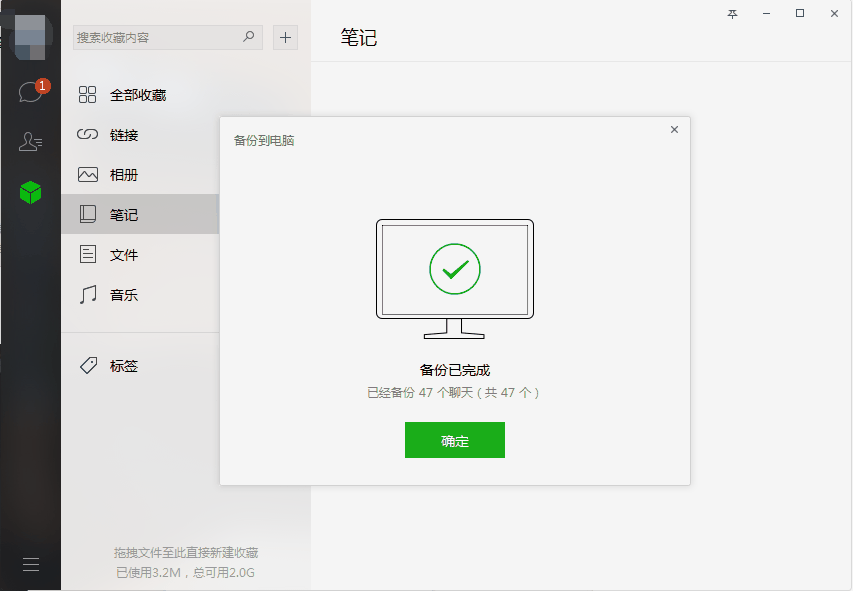Screen dimensions: 854x591
Task: Open the contacts icon in sidebar
Action: [x=30, y=141]
